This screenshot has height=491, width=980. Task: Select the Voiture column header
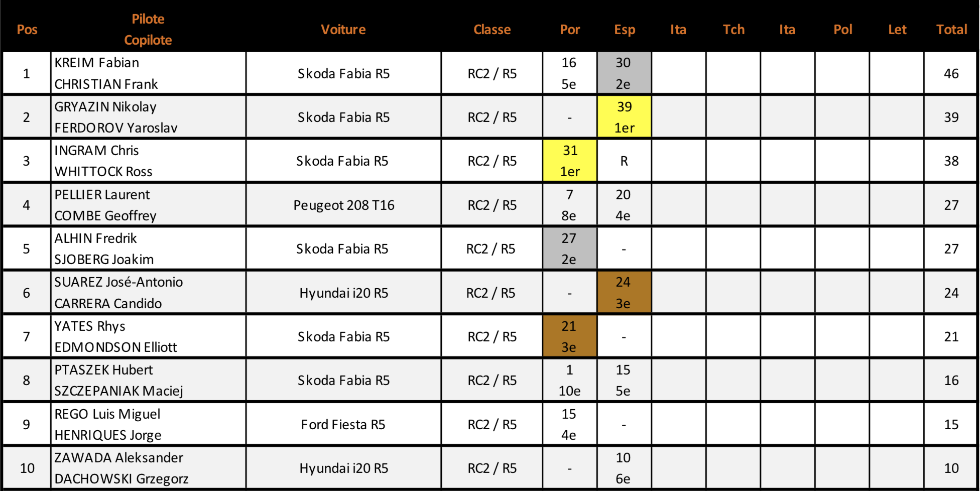click(x=343, y=29)
